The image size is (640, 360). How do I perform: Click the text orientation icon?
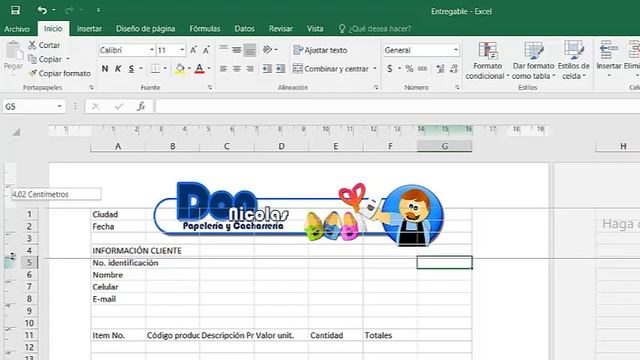tap(268, 50)
